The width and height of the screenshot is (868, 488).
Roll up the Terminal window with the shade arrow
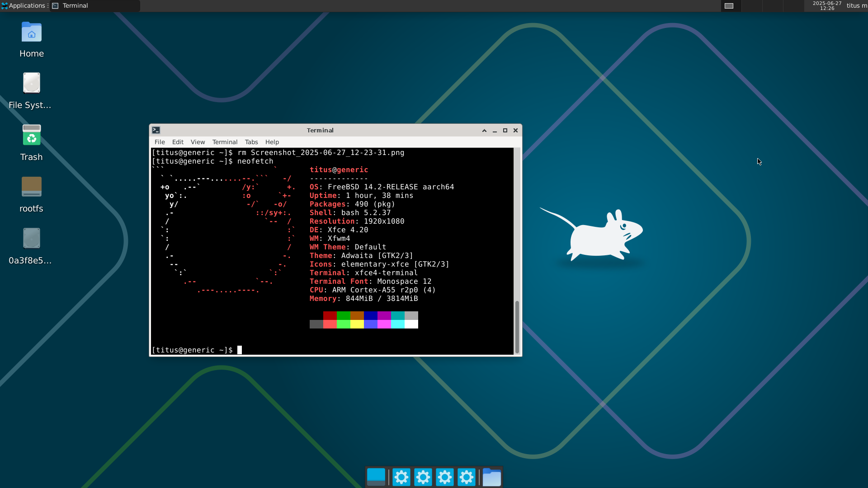click(x=484, y=131)
